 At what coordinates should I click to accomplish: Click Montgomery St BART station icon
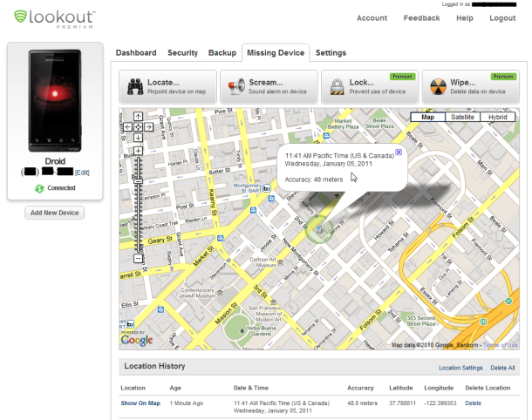click(x=267, y=188)
